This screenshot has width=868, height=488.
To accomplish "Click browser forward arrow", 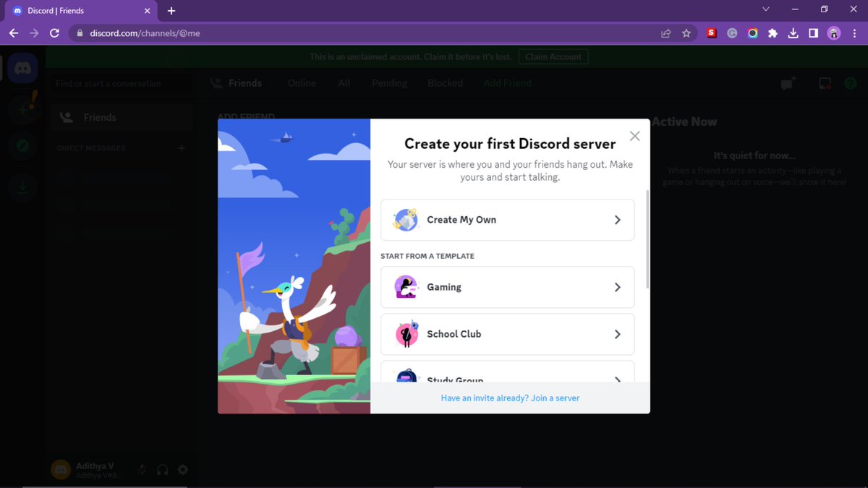I will 34,33.
